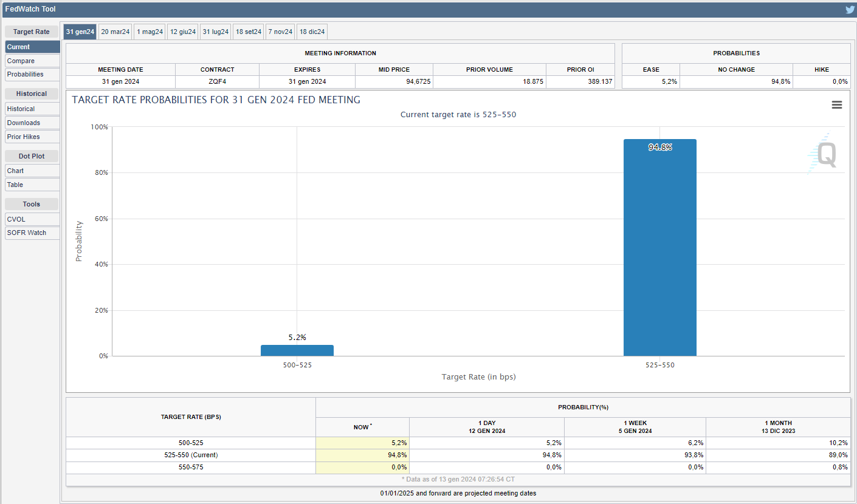
Task: Click the Historical sidebar item
Action: [x=32, y=109]
